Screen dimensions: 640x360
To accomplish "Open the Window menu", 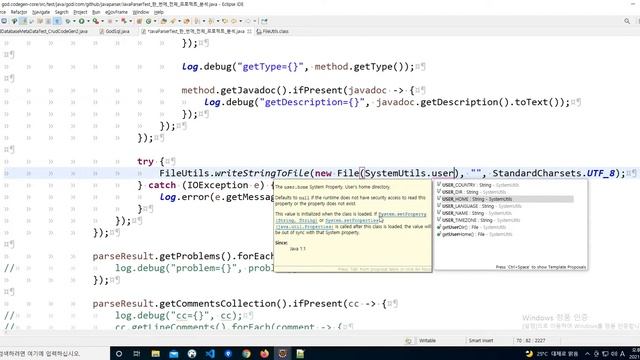I will coord(141,12).
